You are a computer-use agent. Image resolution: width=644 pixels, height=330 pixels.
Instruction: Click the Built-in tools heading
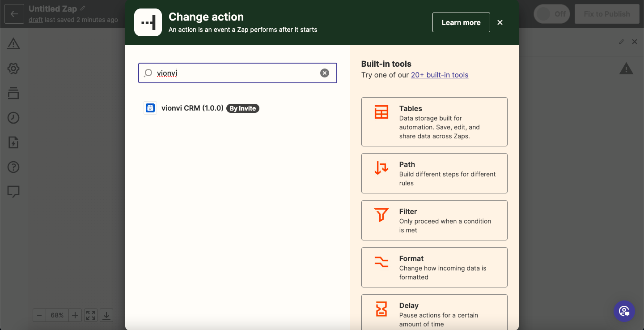tap(386, 64)
